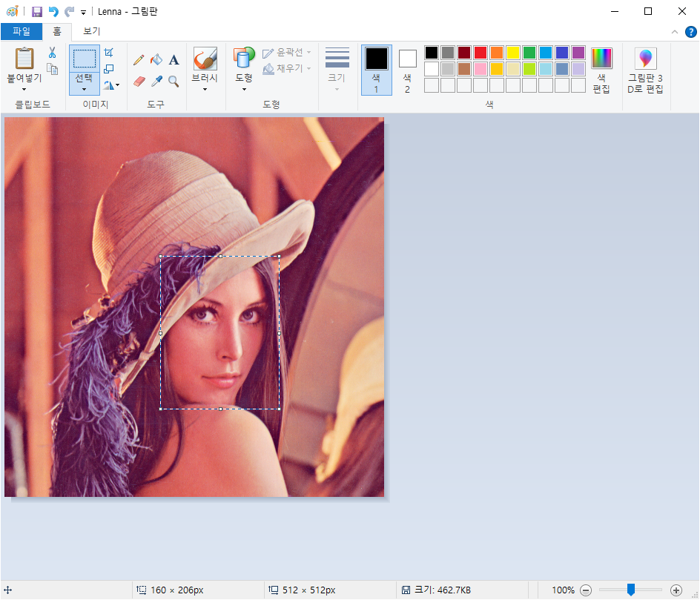Collapse the ribbon with the caret
The width and height of the screenshot is (700, 600).
[675, 32]
